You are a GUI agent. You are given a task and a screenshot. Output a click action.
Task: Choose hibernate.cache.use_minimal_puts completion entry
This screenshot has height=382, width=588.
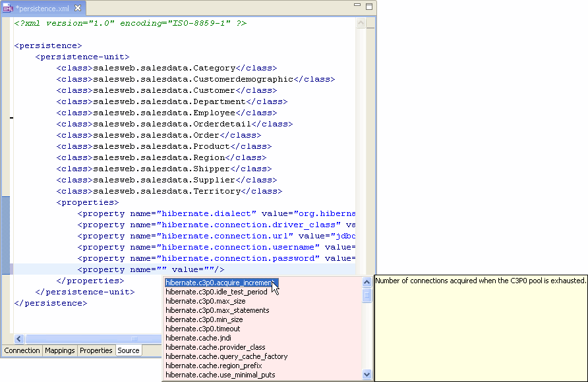pos(218,375)
